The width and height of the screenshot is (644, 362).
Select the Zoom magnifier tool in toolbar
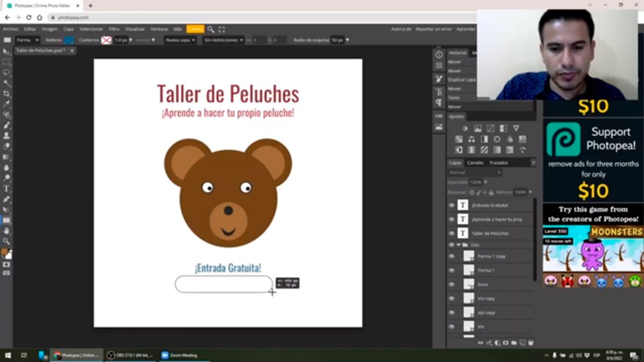click(x=7, y=241)
